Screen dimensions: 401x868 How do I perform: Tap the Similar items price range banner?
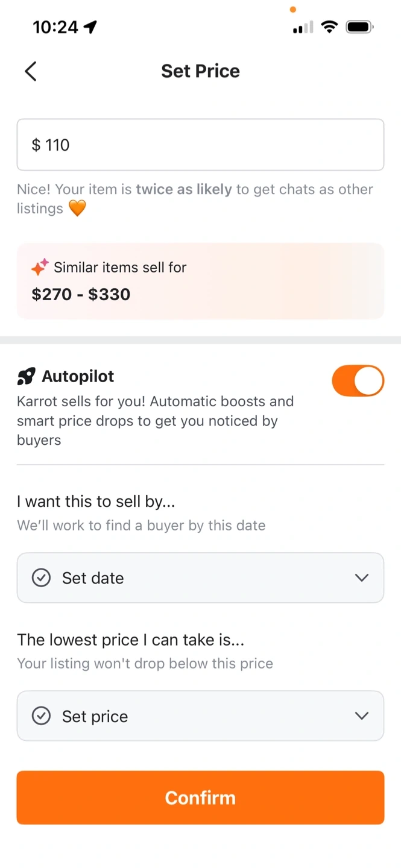click(200, 281)
